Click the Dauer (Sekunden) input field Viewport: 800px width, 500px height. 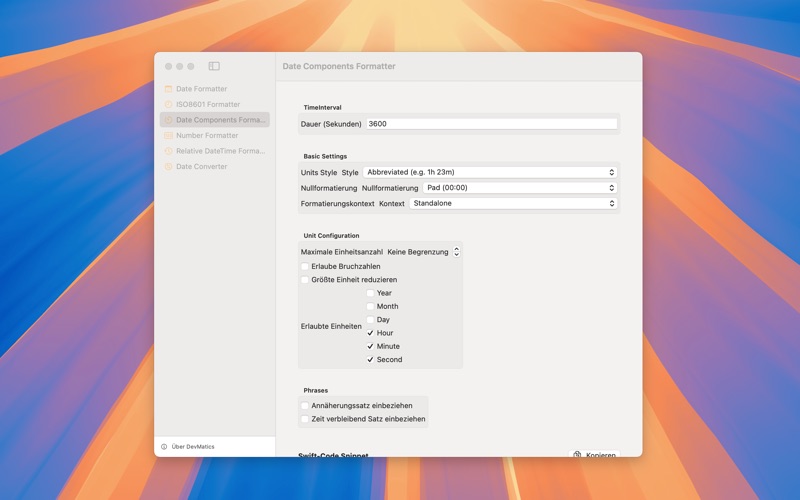coord(492,124)
